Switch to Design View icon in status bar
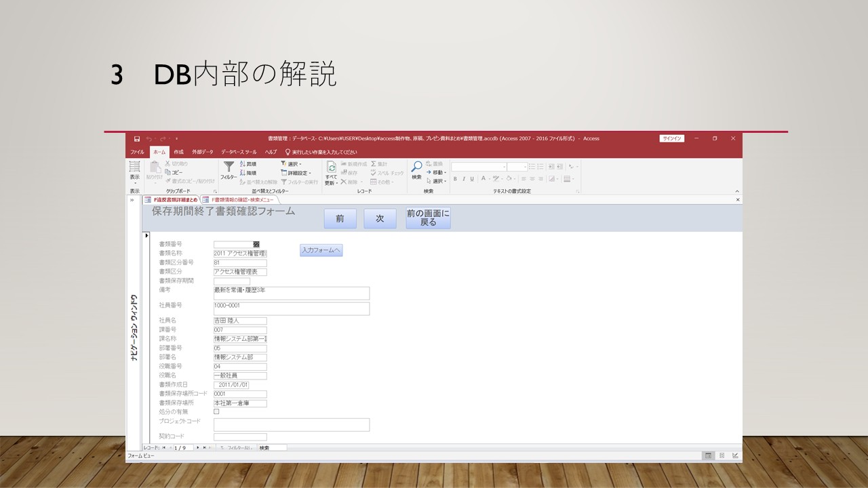 click(735, 455)
